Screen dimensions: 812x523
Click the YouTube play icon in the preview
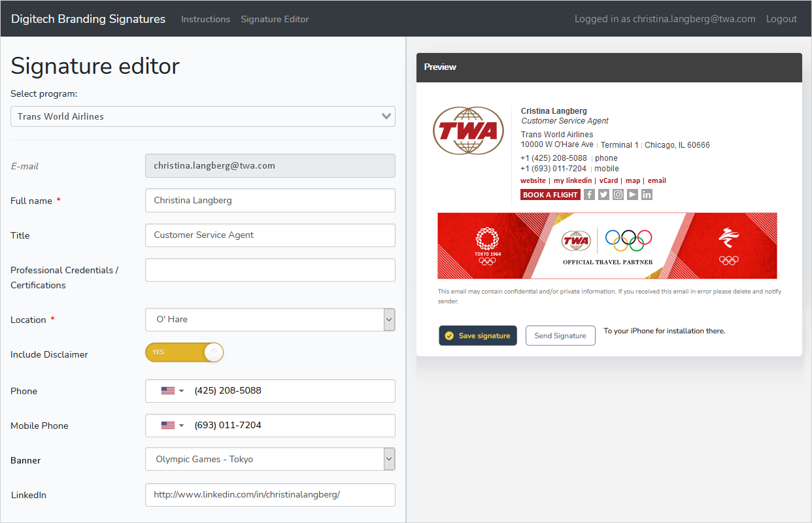coord(632,194)
